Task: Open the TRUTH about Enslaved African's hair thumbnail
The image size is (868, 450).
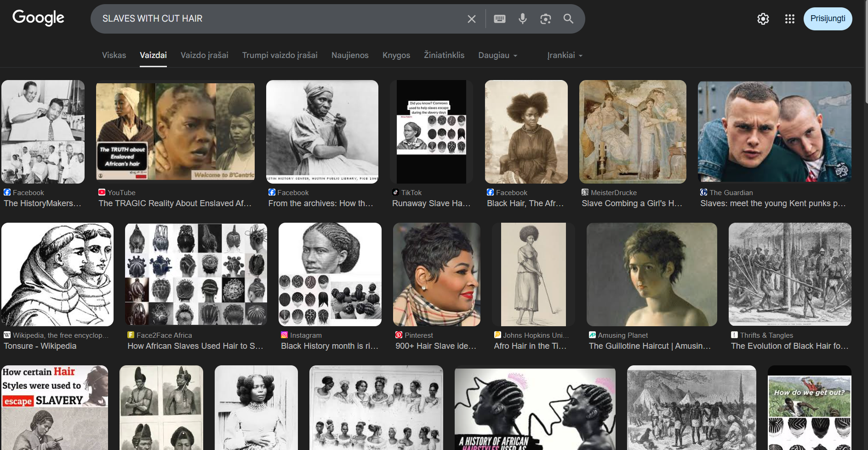Action: tap(175, 132)
